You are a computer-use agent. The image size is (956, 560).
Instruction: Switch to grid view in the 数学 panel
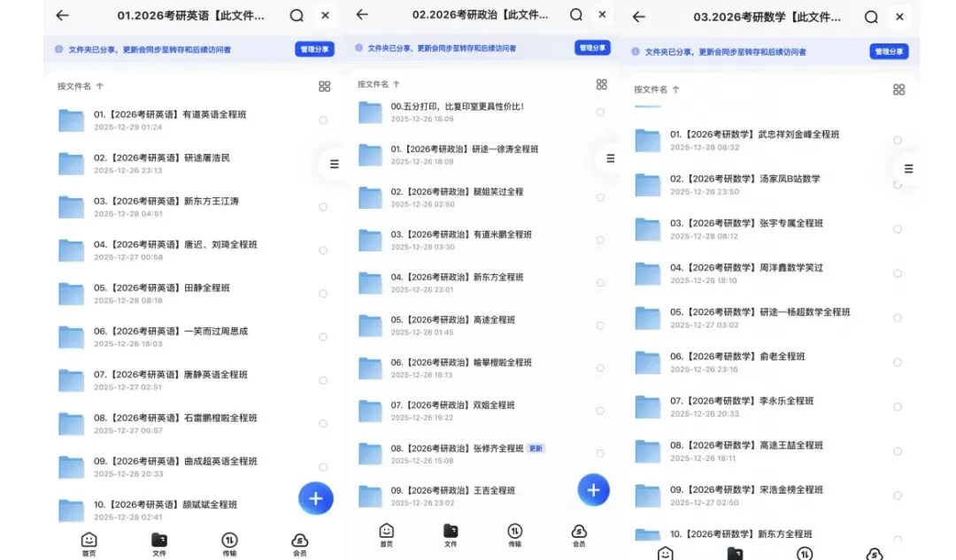898,89
